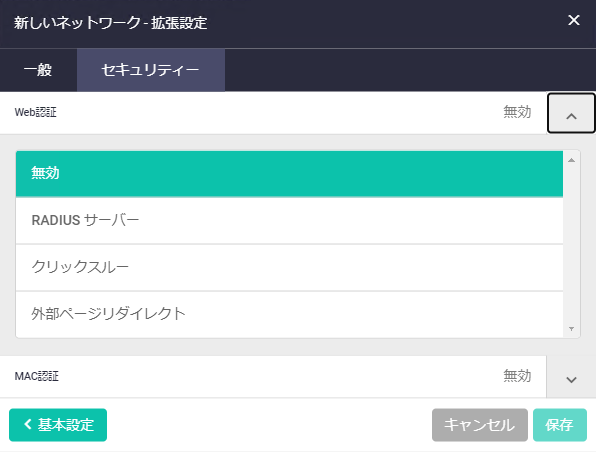Image resolution: width=596 pixels, height=452 pixels.
Task: Click the Web認証 row label
Action: (35, 112)
